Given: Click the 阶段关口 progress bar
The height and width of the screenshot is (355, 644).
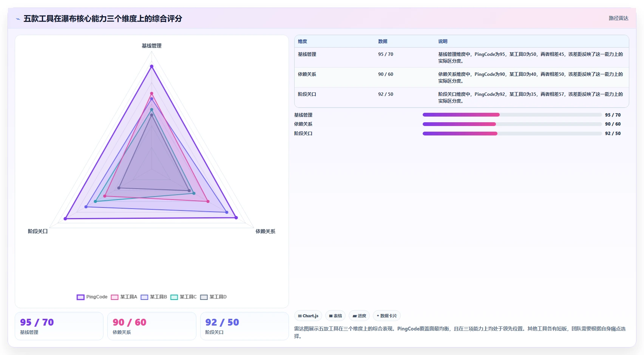Looking at the screenshot, I should click(512, 134).
